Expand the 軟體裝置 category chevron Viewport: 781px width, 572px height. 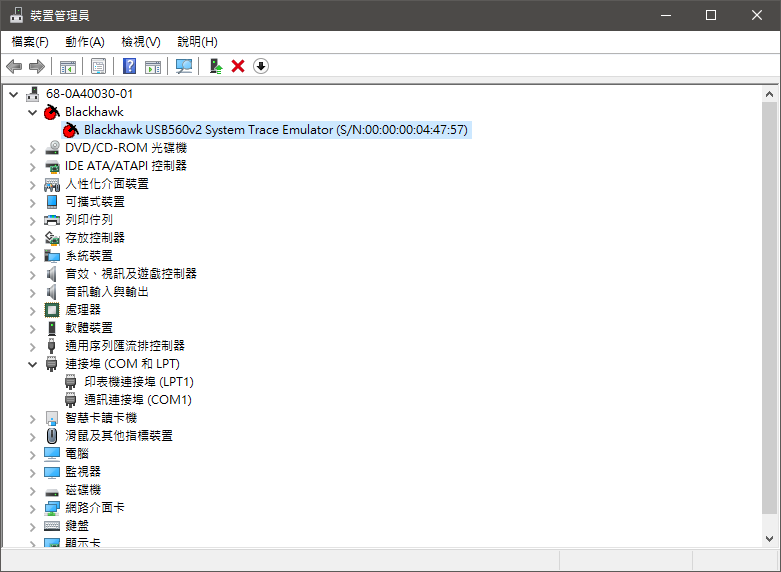[x=33, y=328]
